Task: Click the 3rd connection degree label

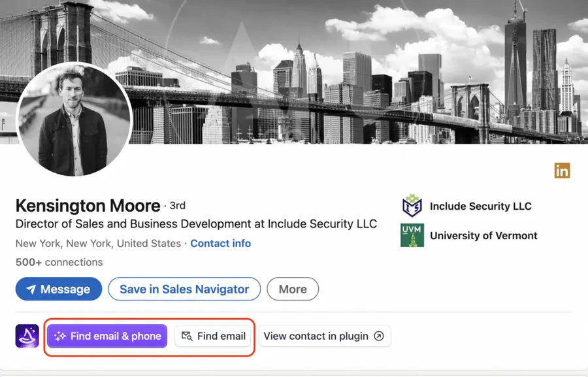Action: pos(176,205)
